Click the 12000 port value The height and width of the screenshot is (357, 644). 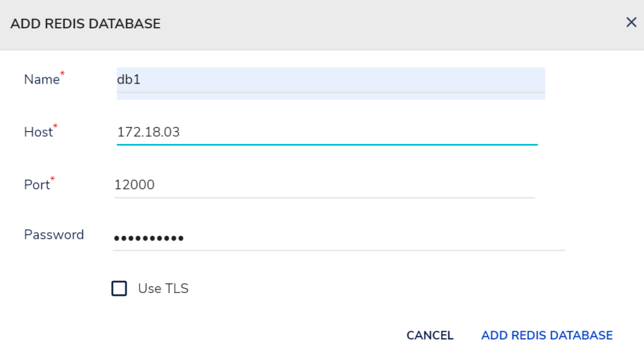(135, 185)
